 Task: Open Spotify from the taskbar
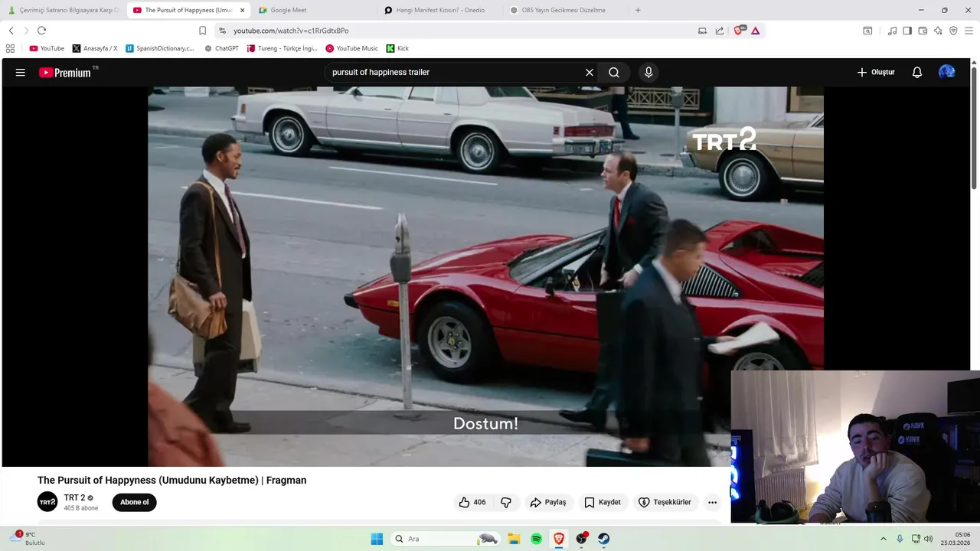click(536, 539)
